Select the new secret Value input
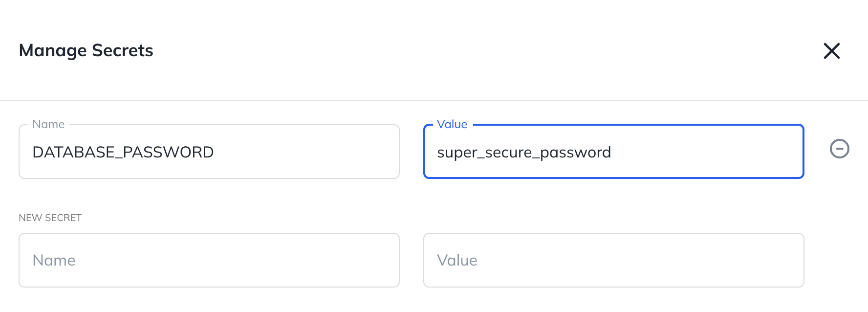 613,260
